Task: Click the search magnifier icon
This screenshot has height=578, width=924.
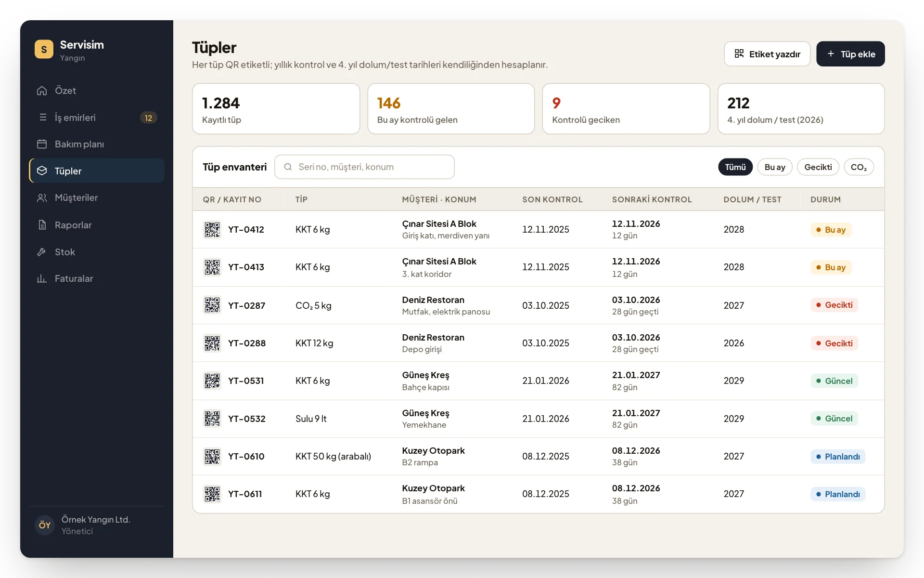Action: tap(288, 167)
